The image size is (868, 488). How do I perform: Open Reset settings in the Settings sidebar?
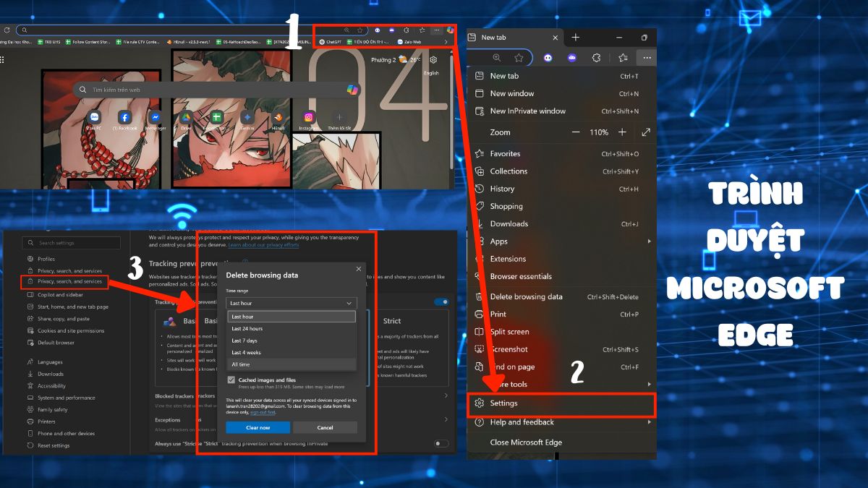[48, 445]
